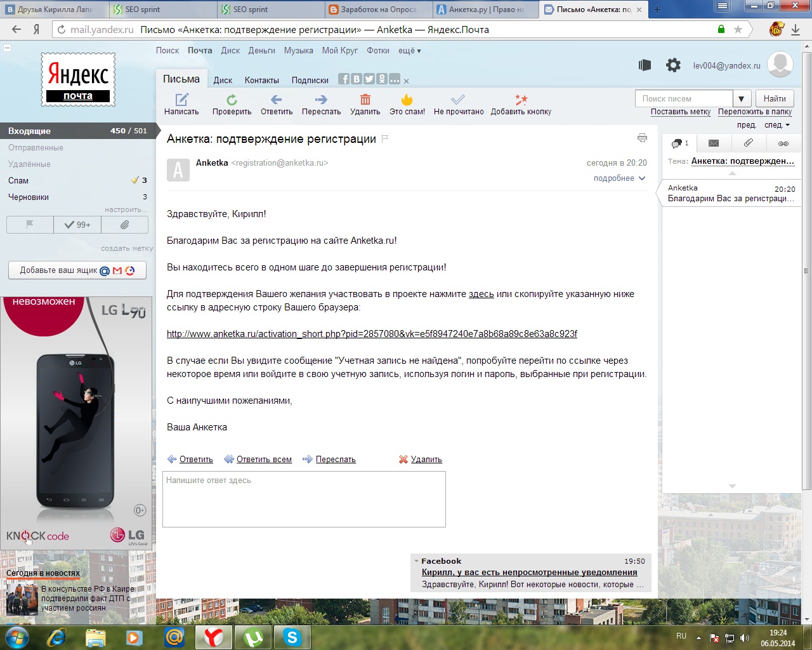Open Yandex browser taskbar icon

(x=214, y=637)
